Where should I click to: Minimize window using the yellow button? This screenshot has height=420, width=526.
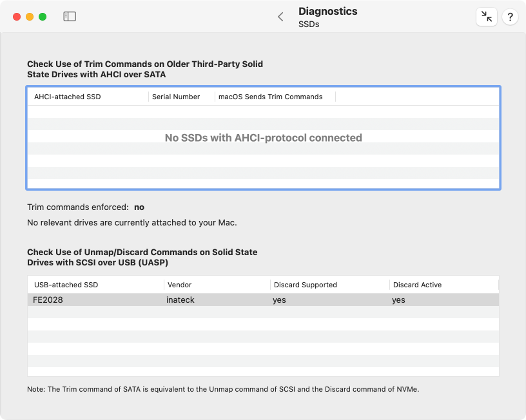(x=30, y=17)
